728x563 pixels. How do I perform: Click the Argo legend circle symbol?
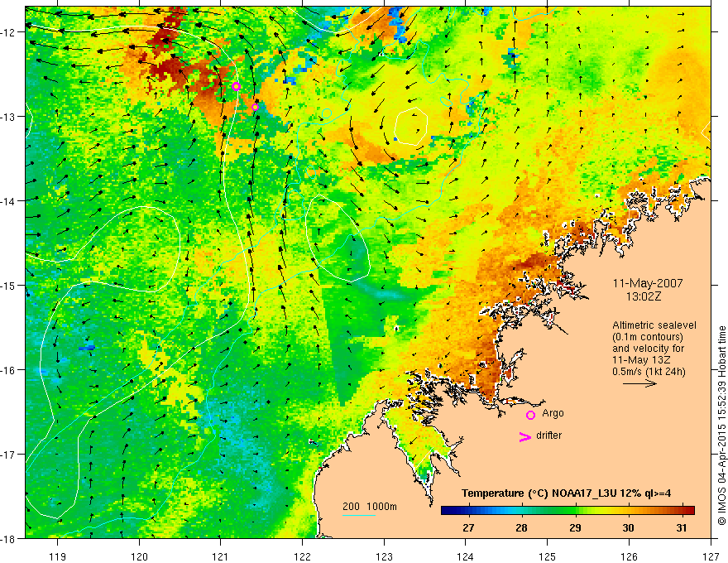530,415
